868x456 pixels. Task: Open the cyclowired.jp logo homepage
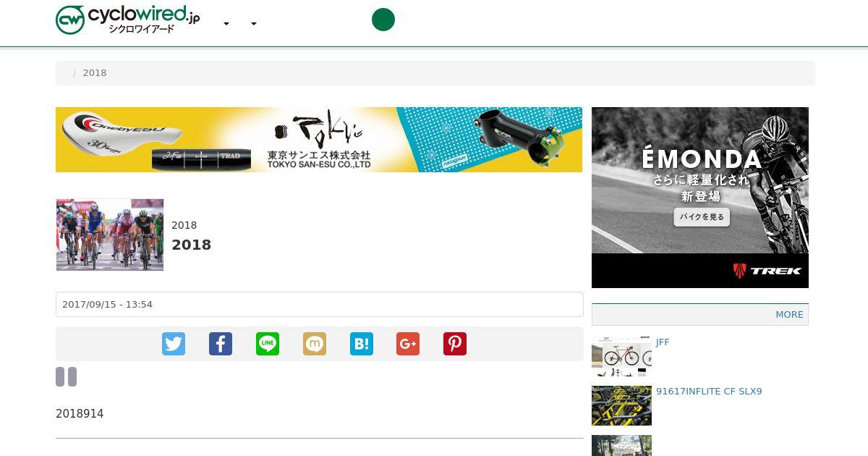click(128, 20)
